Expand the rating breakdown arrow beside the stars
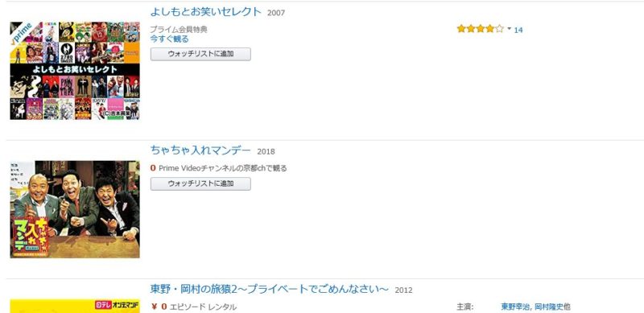This screenshot has height=313, width=644. 510,29
